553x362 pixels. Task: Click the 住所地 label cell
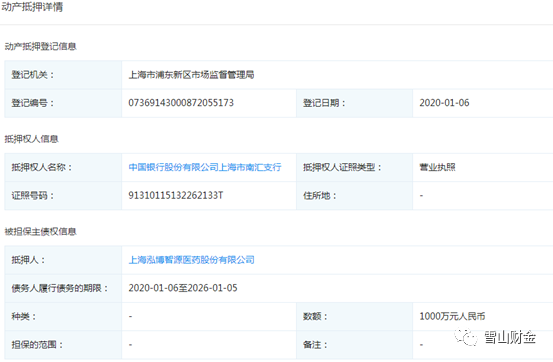pos(354,195)
